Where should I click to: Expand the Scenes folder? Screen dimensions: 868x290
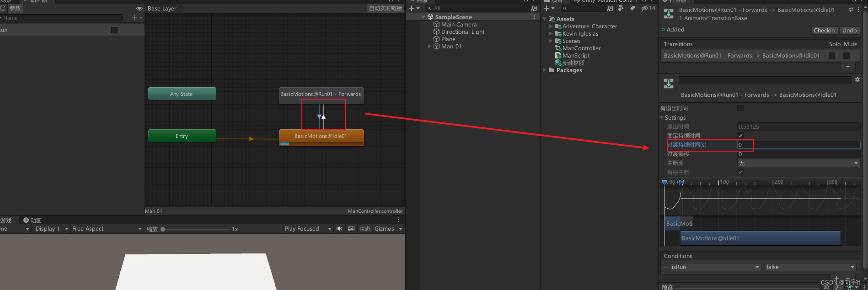(x=551, y=41)
